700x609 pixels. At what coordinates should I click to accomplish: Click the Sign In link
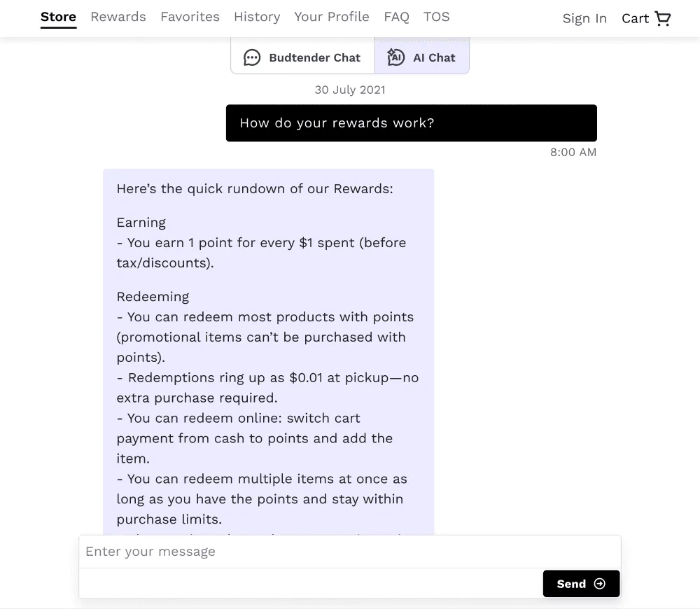point(584,19)
